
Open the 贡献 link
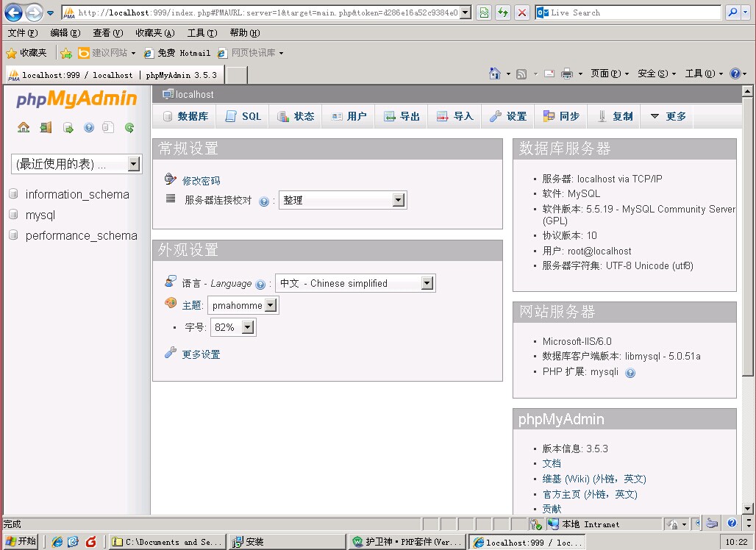point(552,509)
